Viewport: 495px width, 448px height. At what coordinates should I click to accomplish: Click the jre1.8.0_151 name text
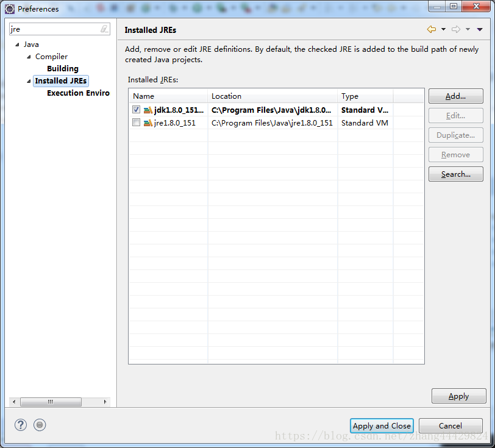tap(174, 123)
